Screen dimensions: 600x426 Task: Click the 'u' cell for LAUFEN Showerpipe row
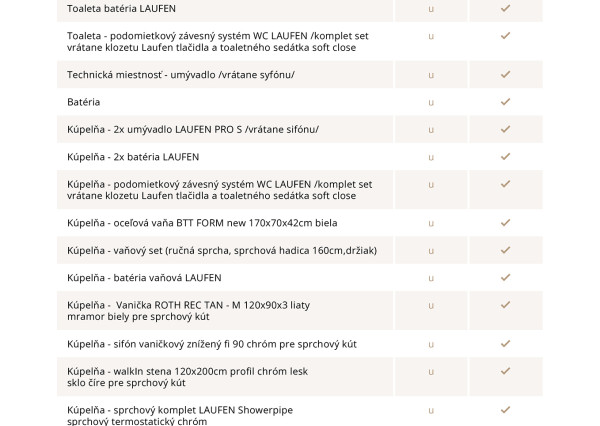point(431,414)
